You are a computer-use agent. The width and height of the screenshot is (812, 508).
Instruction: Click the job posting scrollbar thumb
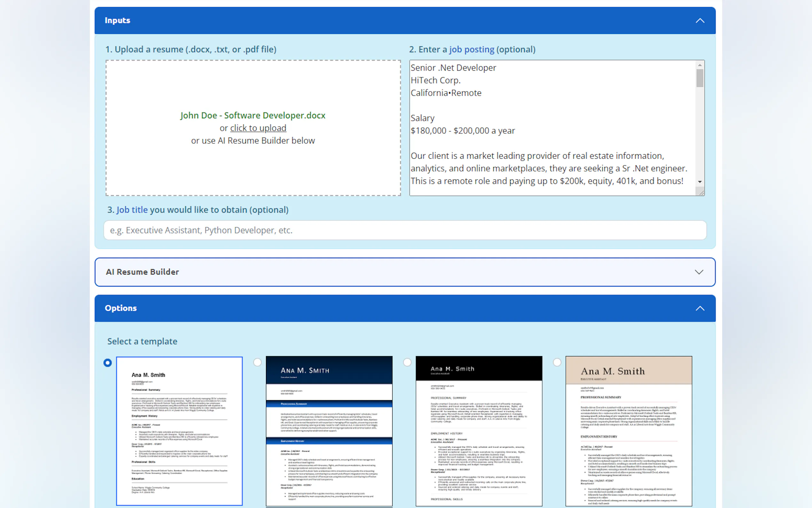point(699,78)
